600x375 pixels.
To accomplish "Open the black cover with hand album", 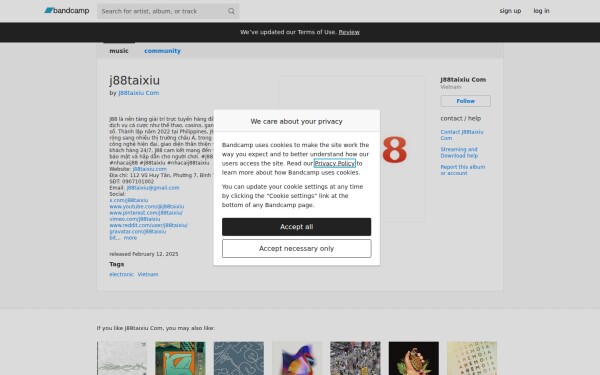I will (414, 358).
